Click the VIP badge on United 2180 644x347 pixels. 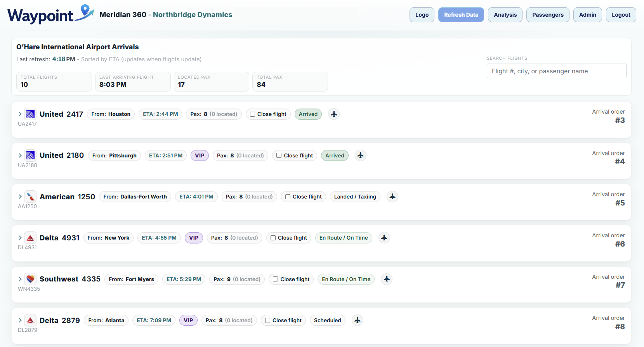point(200,155)
